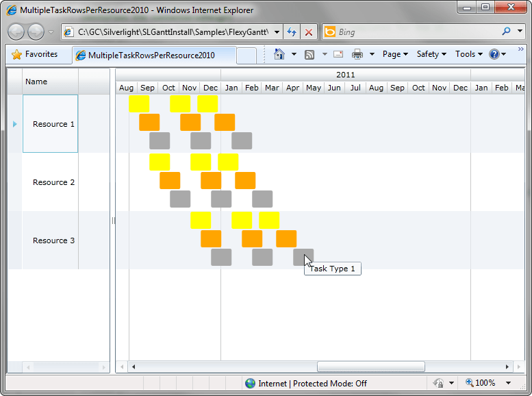Open the Favorites panel
The image size is (532, 396).
pyautogui.click(x=34, y=54)
